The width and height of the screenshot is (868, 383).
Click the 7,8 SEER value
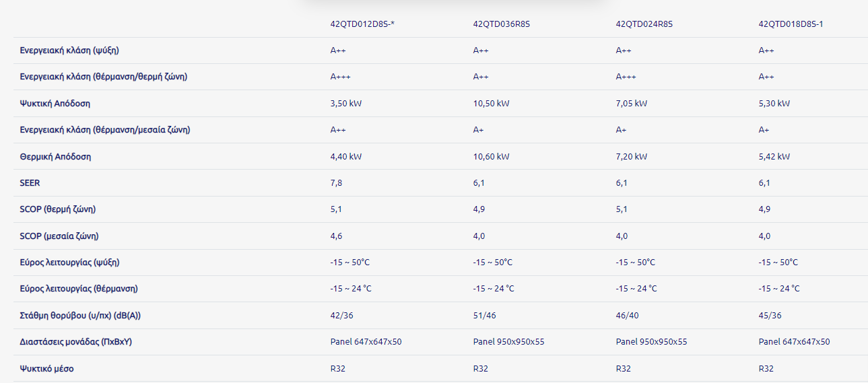pyautogui.click(x=336, y=183)
